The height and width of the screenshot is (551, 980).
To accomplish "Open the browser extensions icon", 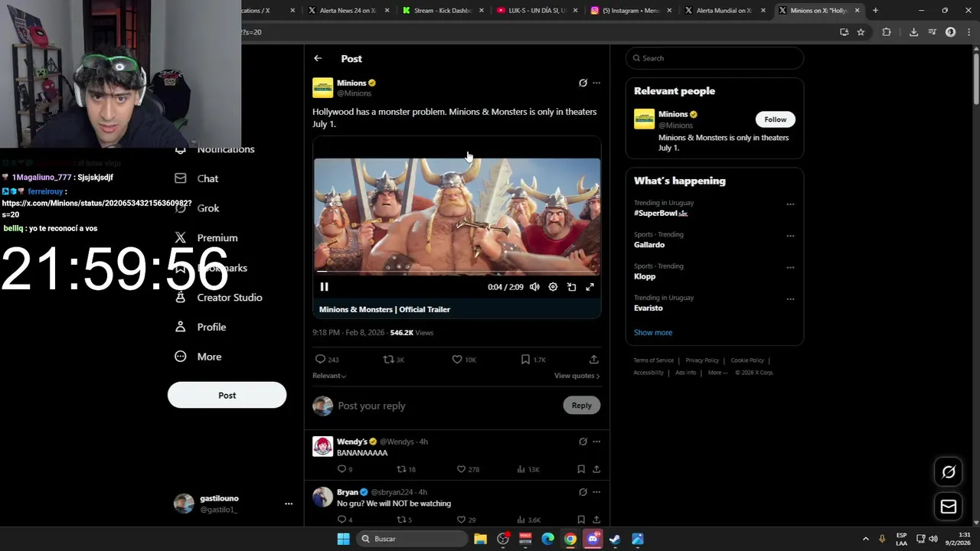I will coord(887,32).
